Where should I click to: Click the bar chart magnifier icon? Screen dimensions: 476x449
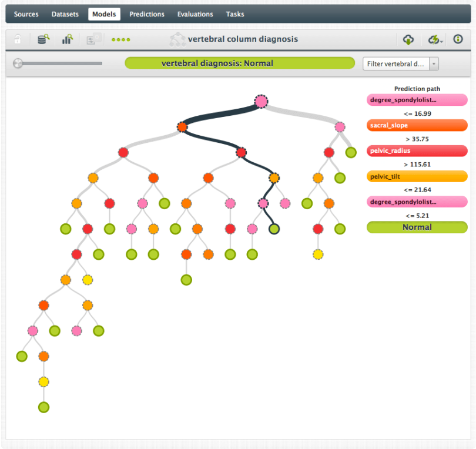pos(68,39)
